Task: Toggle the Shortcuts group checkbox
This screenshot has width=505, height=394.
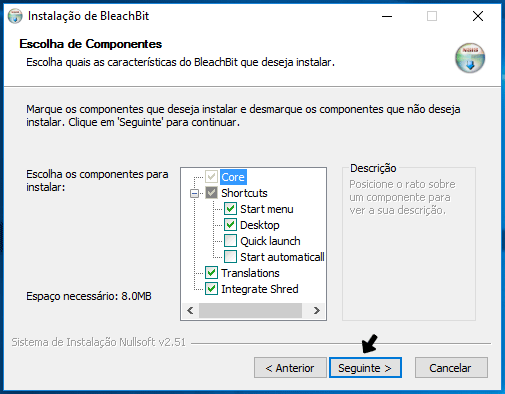Action: click(211, 193)
